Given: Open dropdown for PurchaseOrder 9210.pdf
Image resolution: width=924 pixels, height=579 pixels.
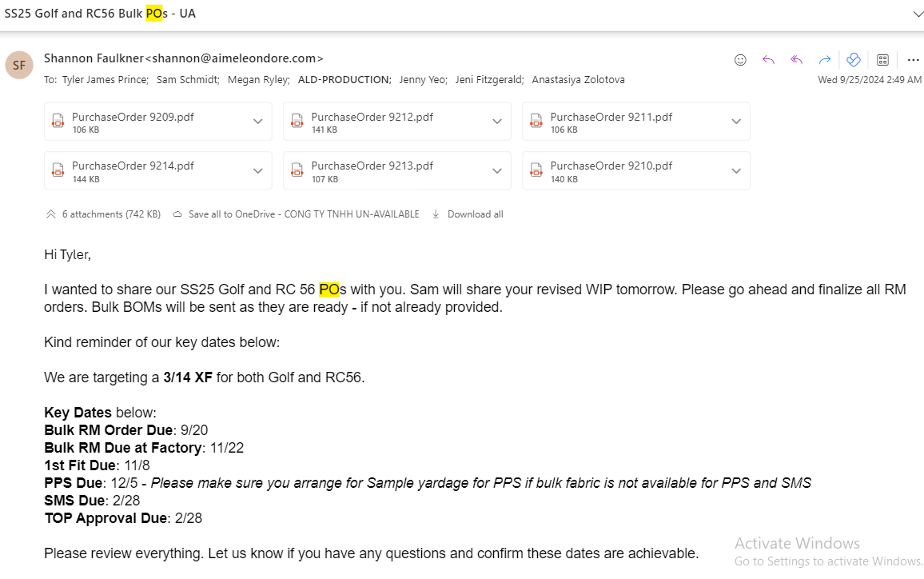Looking at the screenshot, I should pyautogui.click(x=736, y=171).
